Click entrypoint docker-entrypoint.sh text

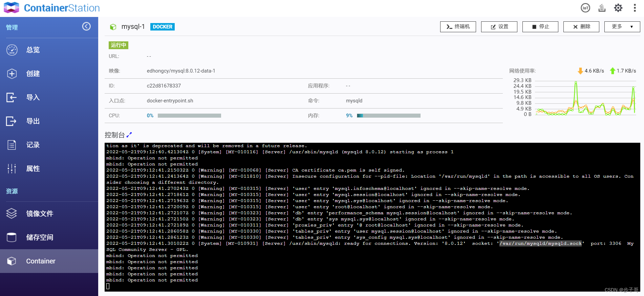170,101
